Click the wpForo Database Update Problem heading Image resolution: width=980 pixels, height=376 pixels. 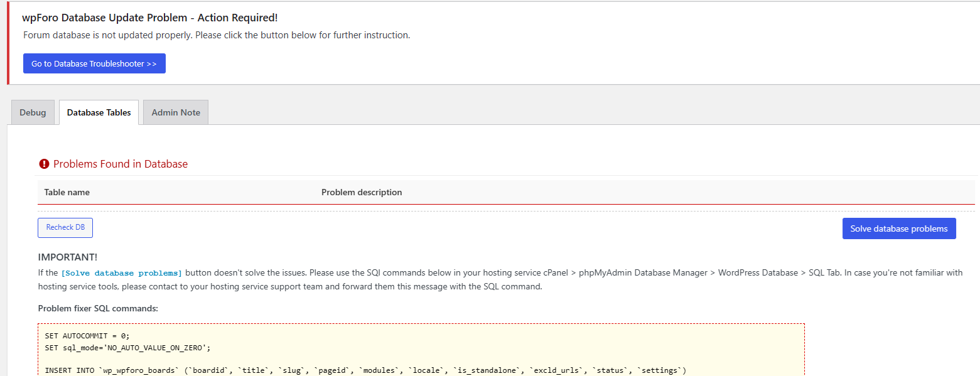150,18
